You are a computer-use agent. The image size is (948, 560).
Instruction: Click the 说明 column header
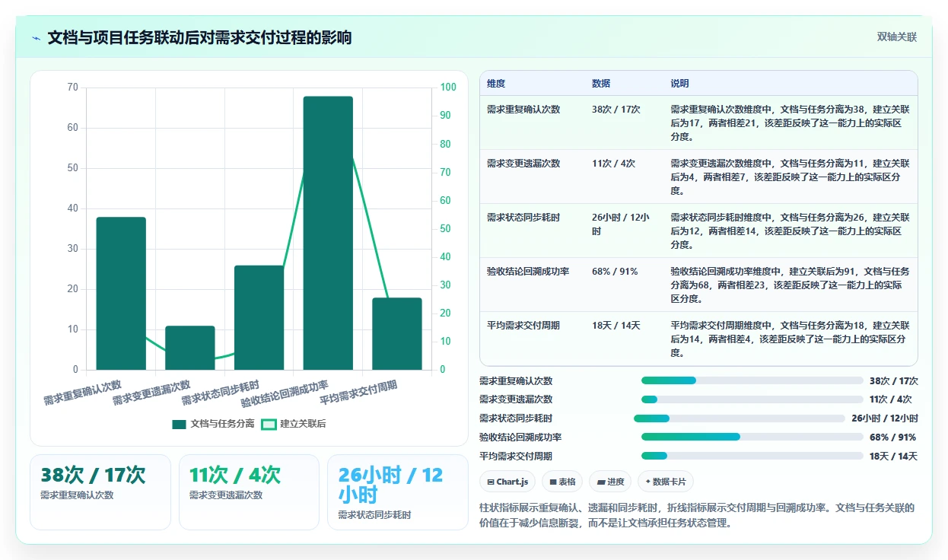(679, 83)
